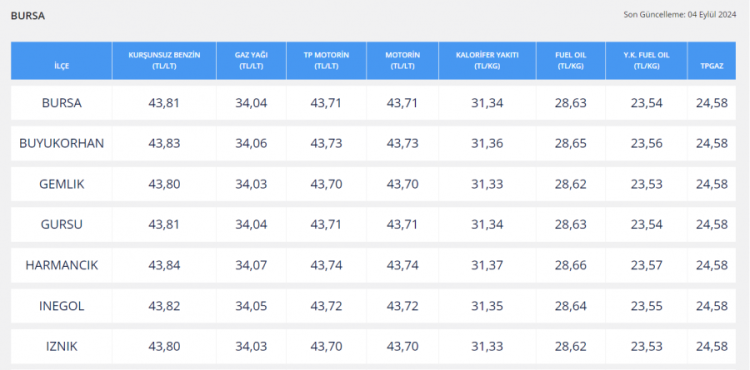The image size is (750, 370).
Task: Click the INEGOL district cell
Action: coord(62,305)
